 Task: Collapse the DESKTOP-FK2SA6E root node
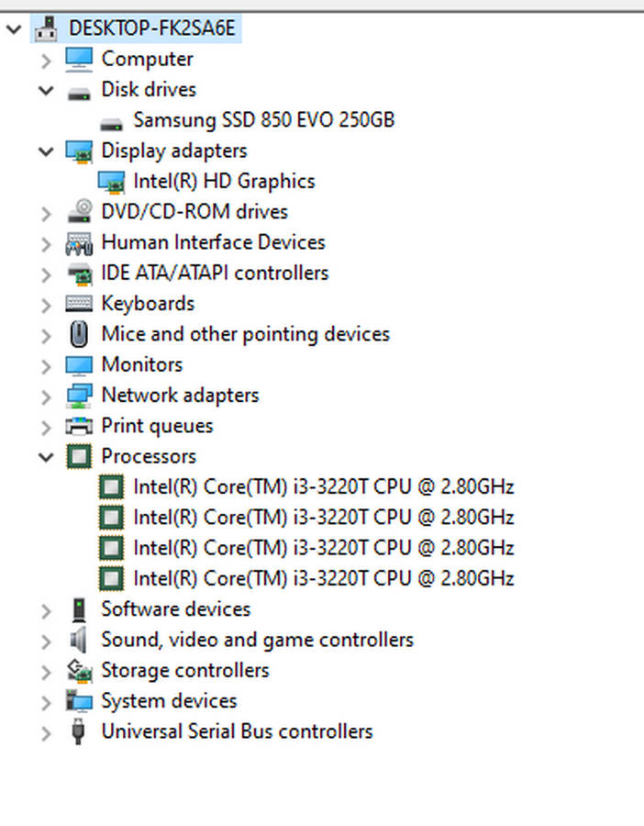13,28
